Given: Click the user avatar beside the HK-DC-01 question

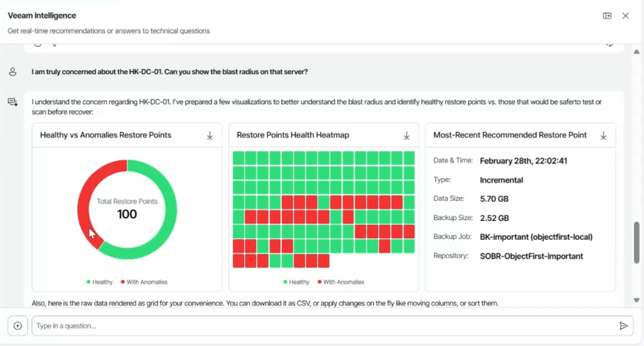Looking at the screenshot, I should 12,72.
